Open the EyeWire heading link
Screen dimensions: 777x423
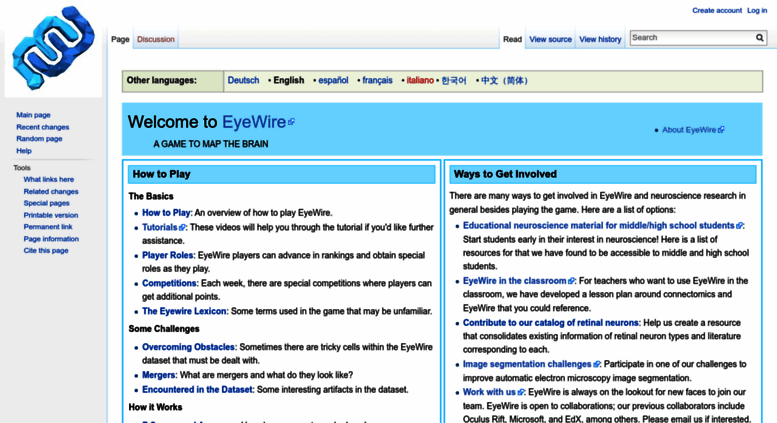[254, 122]
